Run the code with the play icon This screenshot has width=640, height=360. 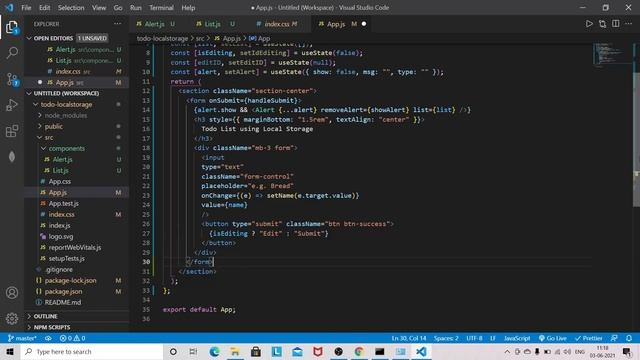(589, 24)
